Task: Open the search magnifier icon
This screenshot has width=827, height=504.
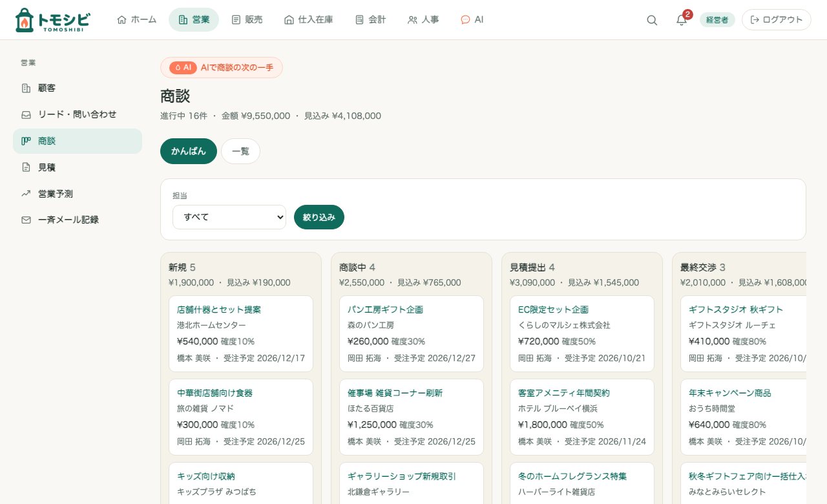Action: [652, 20]
